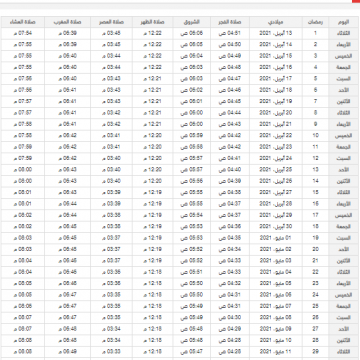Select Ramadan day number 15 cell
Screen dimensions: 360x360
(315, 192)
